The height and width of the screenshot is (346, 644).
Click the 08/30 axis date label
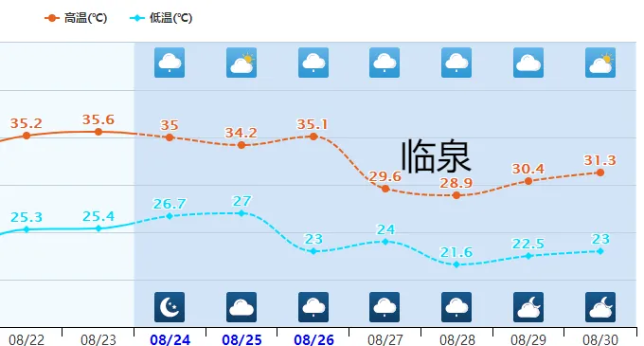pyautogui.click(x=600, y=339)
